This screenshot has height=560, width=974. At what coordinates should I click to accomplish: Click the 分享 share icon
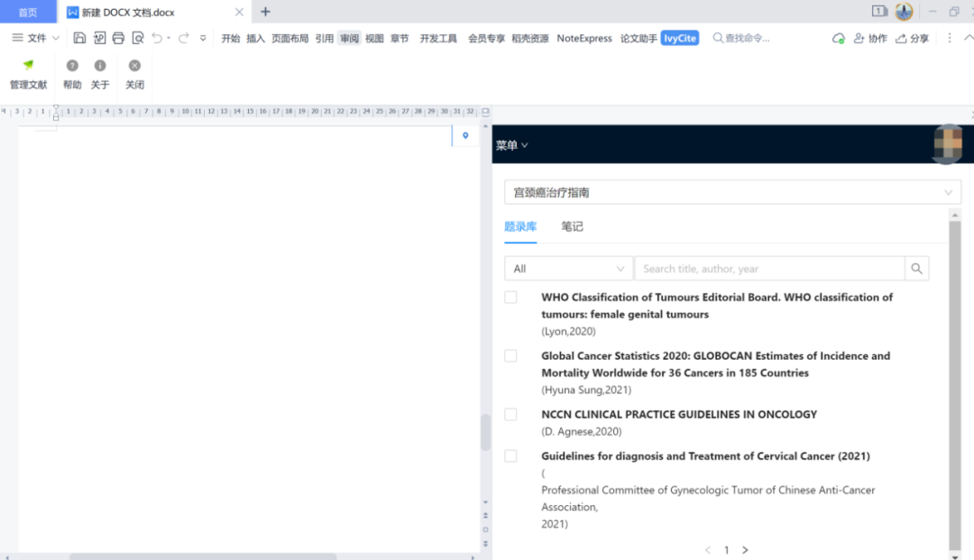912,39
